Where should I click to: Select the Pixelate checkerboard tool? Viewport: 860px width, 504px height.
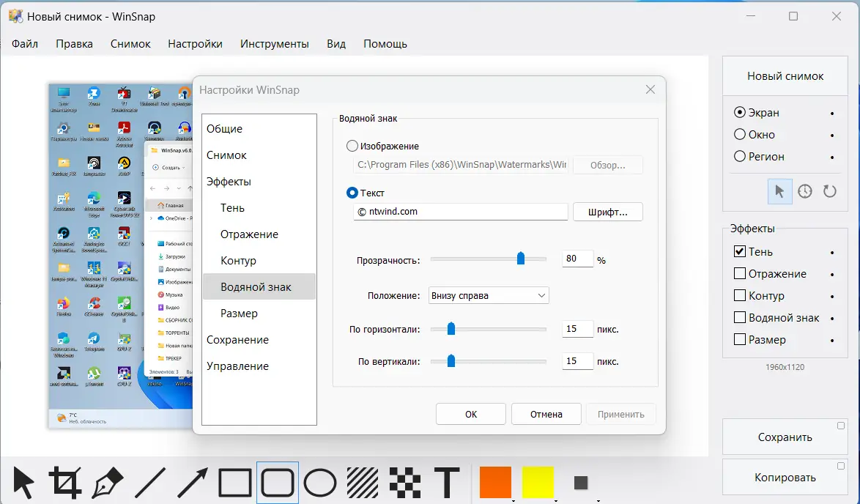point(405,483)
